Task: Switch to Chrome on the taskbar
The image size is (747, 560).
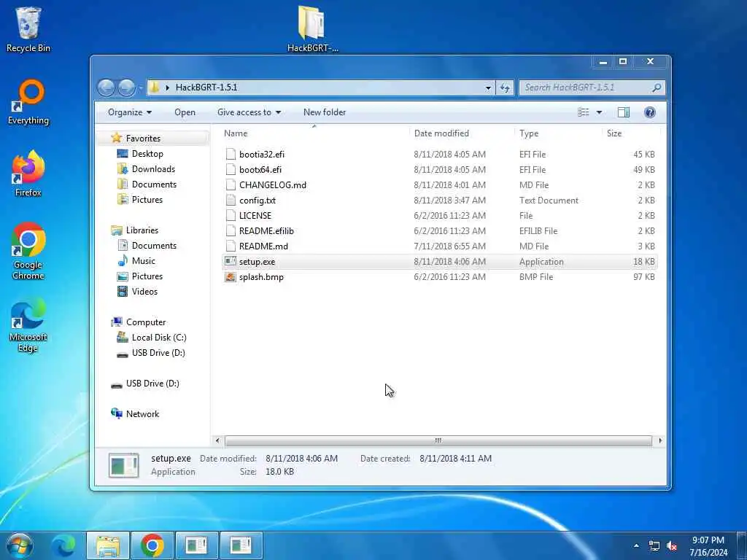Action: (x=152, y=545)
